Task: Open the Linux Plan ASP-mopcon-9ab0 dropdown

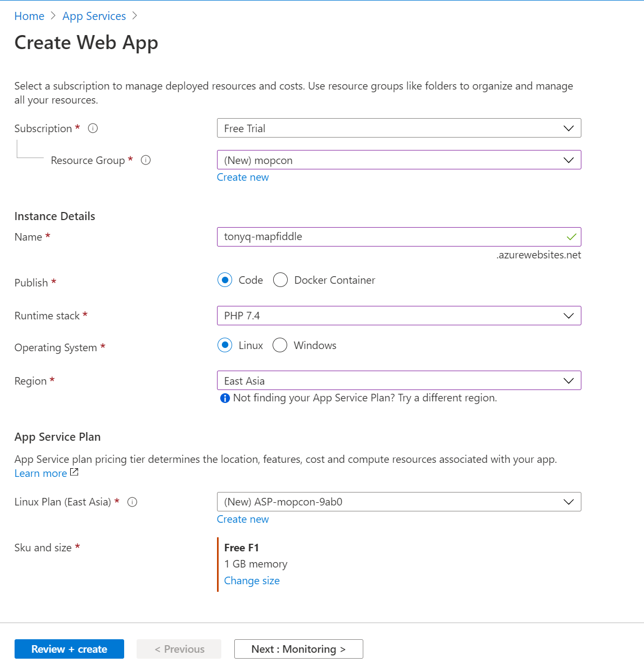Action: click(x=399, y=502)
